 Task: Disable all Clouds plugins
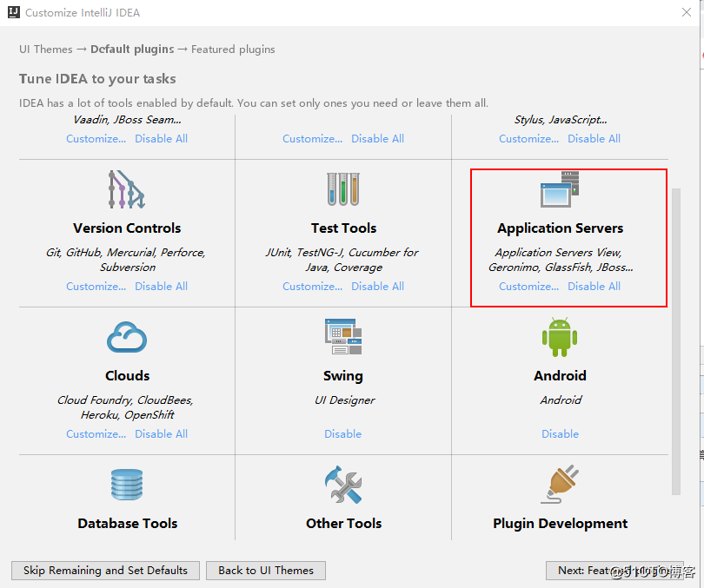[x=161, y=433]
